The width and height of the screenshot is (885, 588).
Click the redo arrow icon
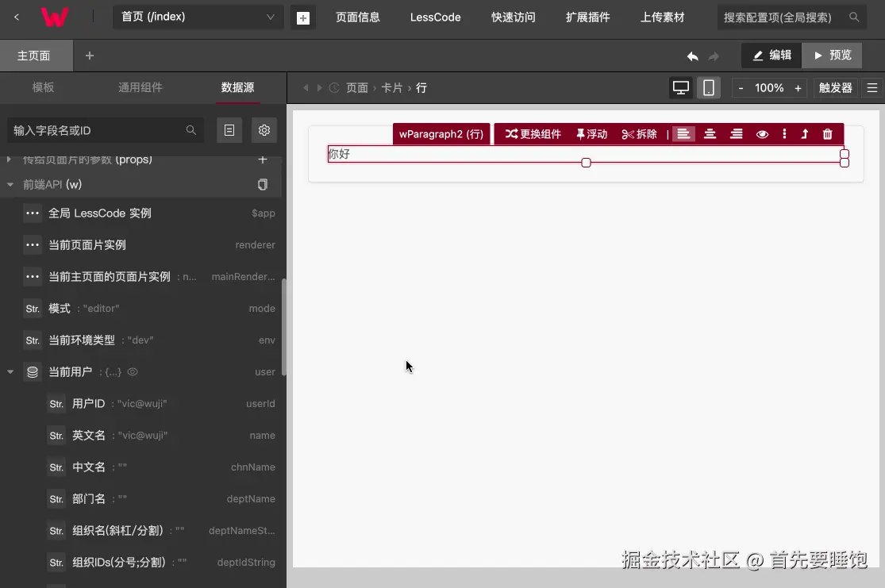[x=714, y=56]
